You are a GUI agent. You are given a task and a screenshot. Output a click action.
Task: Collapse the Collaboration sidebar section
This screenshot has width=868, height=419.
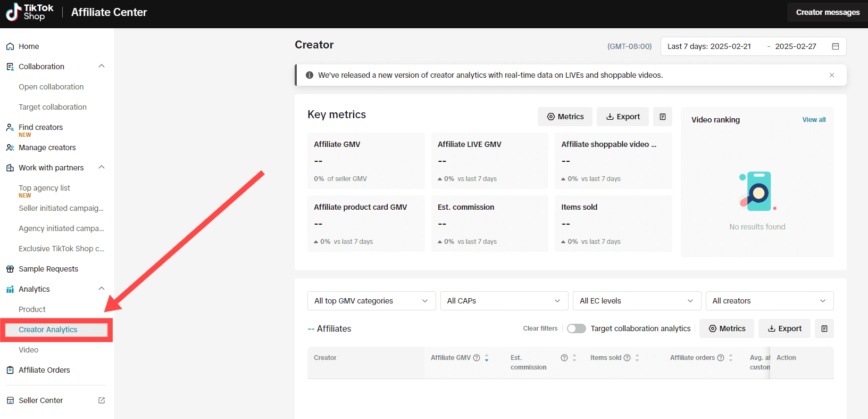coord(102,67)
